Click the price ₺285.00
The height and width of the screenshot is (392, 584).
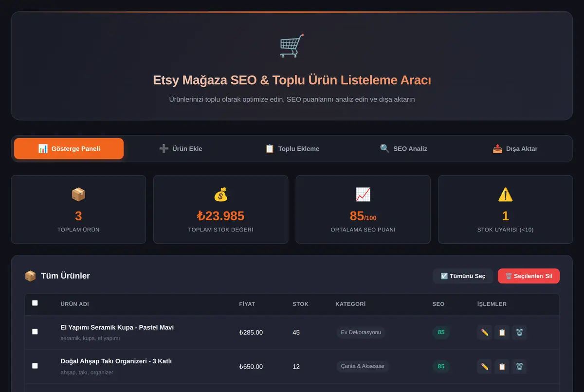point(251,333)
